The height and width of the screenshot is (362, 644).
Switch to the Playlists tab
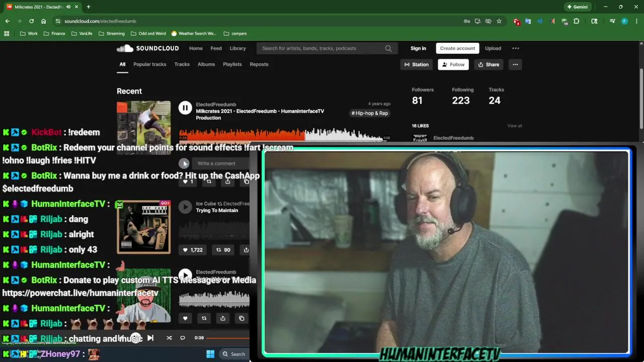[x=232, y=64]
